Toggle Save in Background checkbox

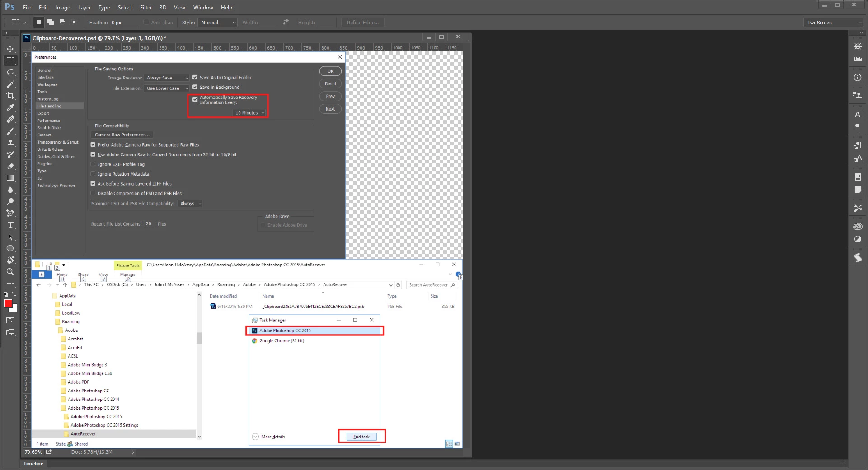[195, 87]
